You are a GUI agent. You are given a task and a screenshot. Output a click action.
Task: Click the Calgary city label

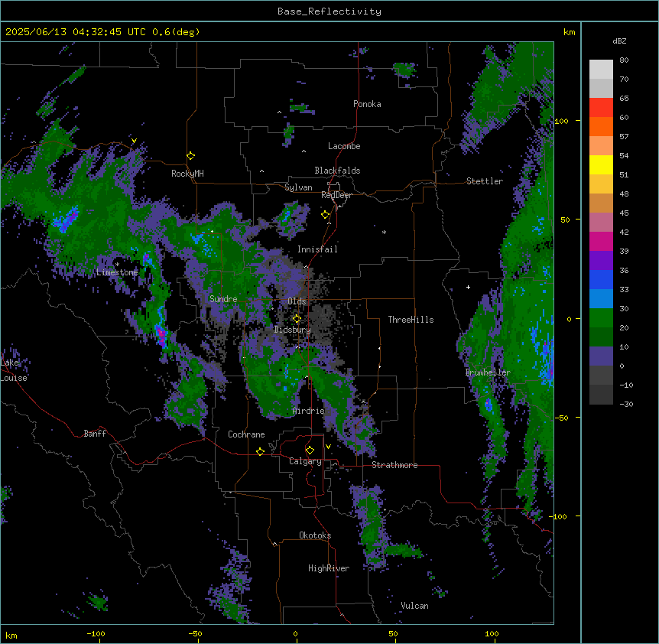305,461
